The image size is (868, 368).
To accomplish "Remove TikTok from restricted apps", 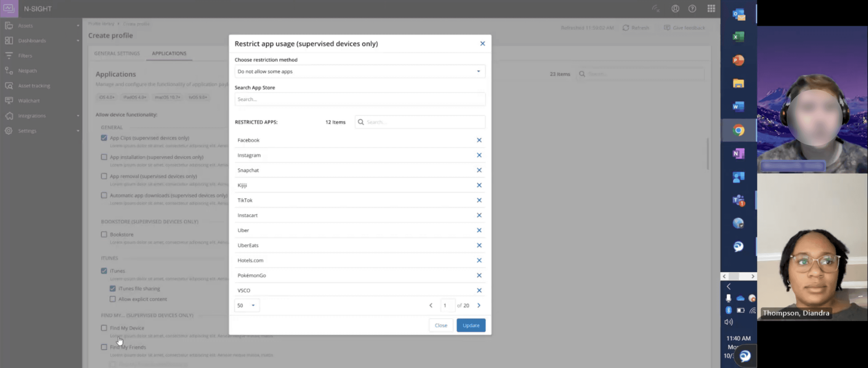I will click(479, 200).
